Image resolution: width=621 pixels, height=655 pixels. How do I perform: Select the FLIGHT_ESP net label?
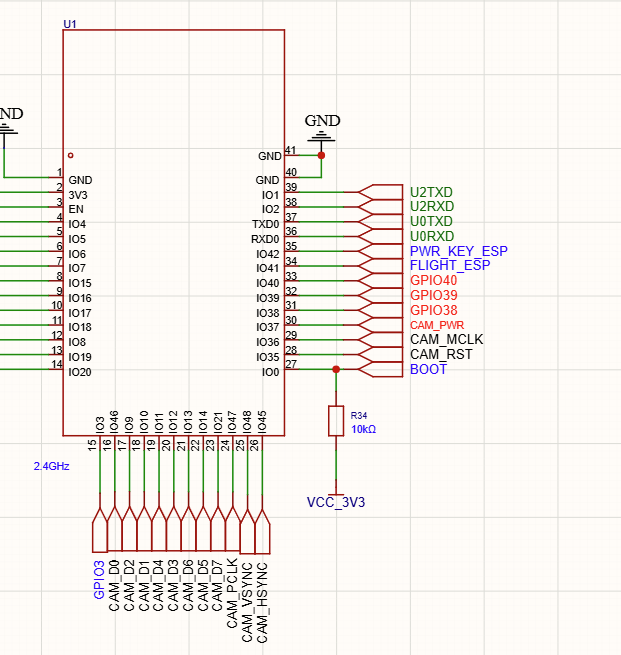[450, 265]
